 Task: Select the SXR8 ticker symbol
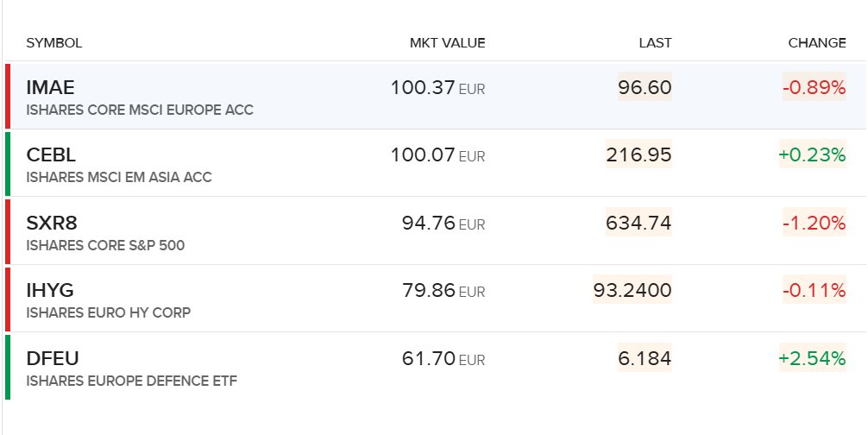coord(52,223)
